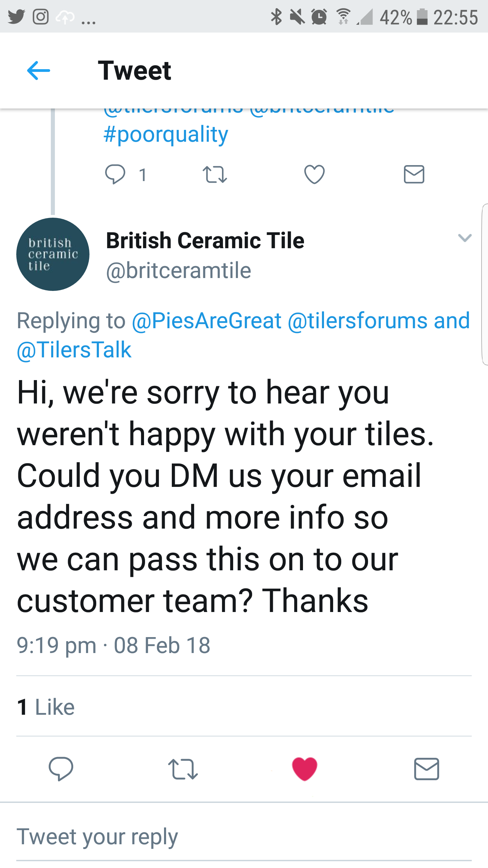Open British Ceramic Tile account name
The height and width of the screenshot is (868, 488).
tap(205, 241)
